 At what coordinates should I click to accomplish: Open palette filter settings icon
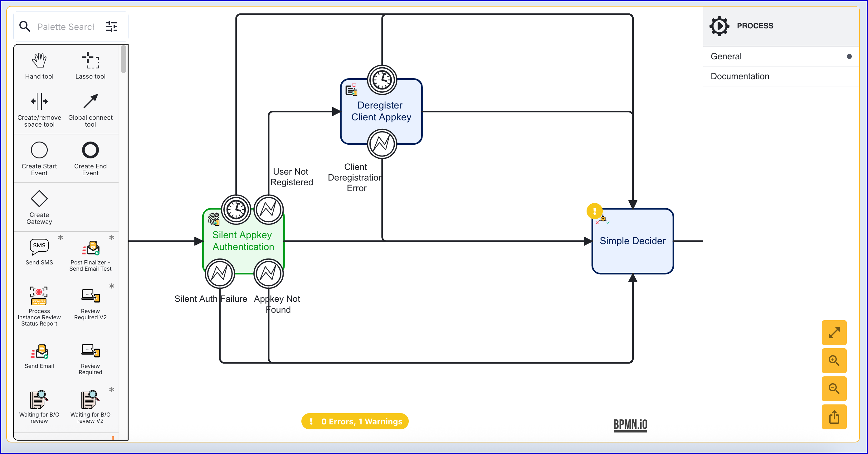pos(111,27)
